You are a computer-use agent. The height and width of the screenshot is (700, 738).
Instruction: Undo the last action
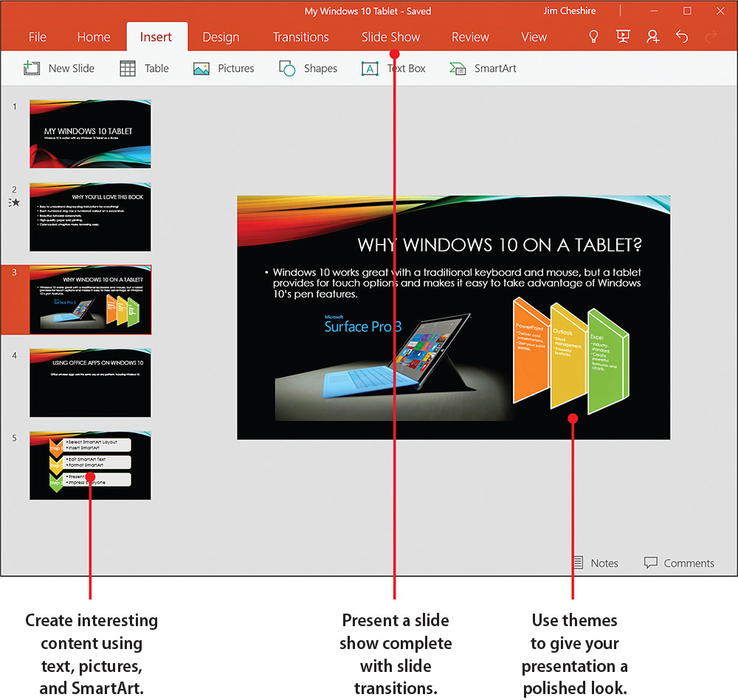[x=681, y=36]
